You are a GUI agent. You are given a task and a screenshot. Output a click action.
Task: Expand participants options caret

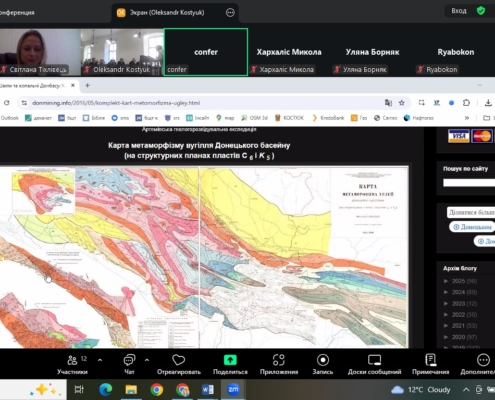click(100, 360)
